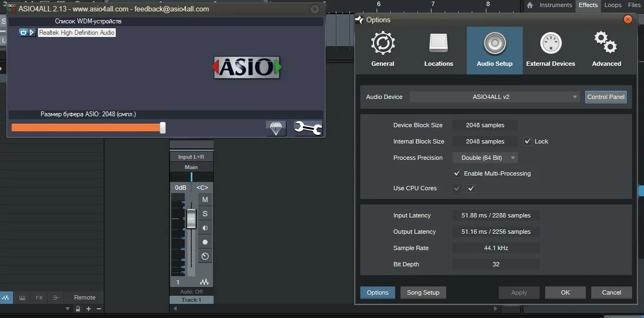Toggle the channel mode button on Track 1
The width and height of the screenshot is (644, 318).
coord(205,228)
